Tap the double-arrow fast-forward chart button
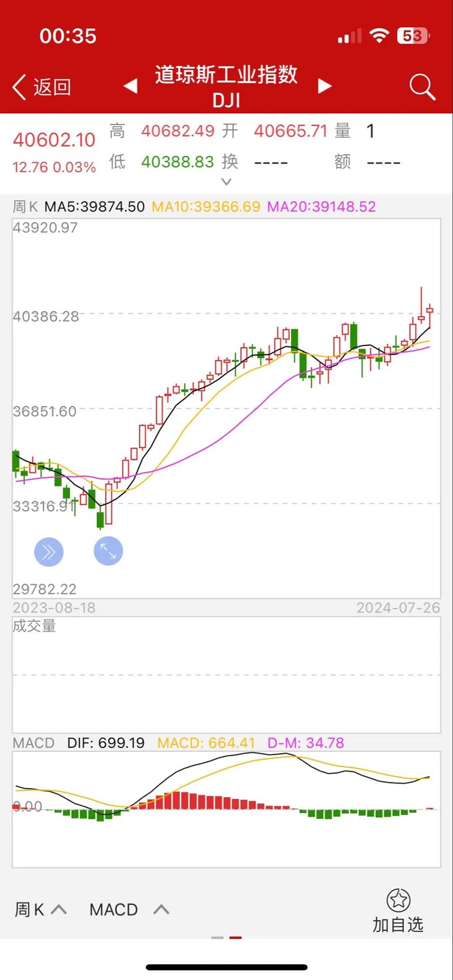This screenshot has width=453, height=980. click(49, 552)
